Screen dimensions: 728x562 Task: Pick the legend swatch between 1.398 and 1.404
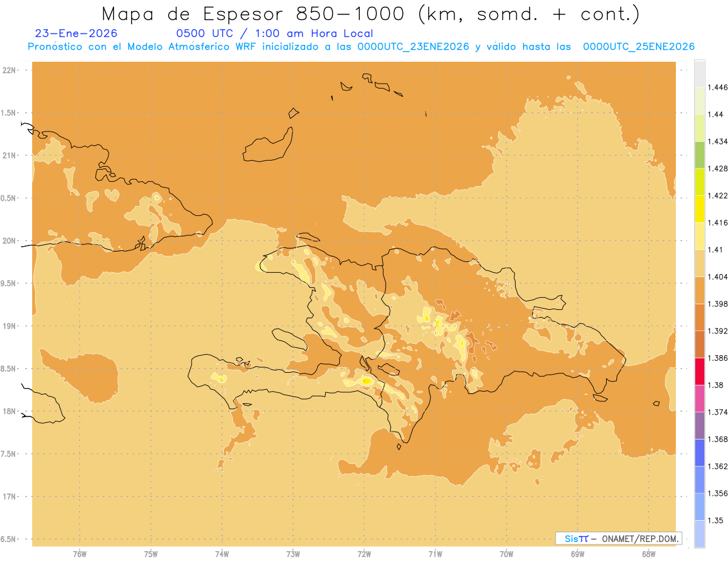699,290
